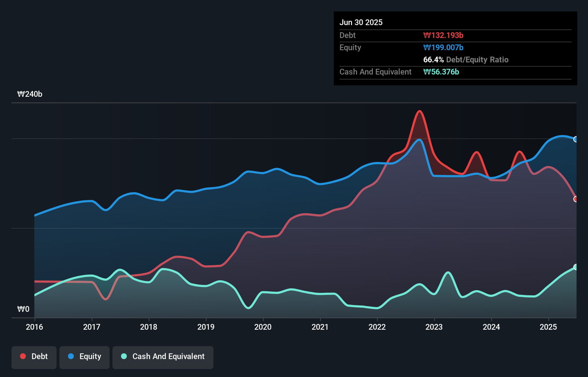Click the Jun 30 2025 tooltip date
This screenshot has height=377, width=588.
pos(361,22)
